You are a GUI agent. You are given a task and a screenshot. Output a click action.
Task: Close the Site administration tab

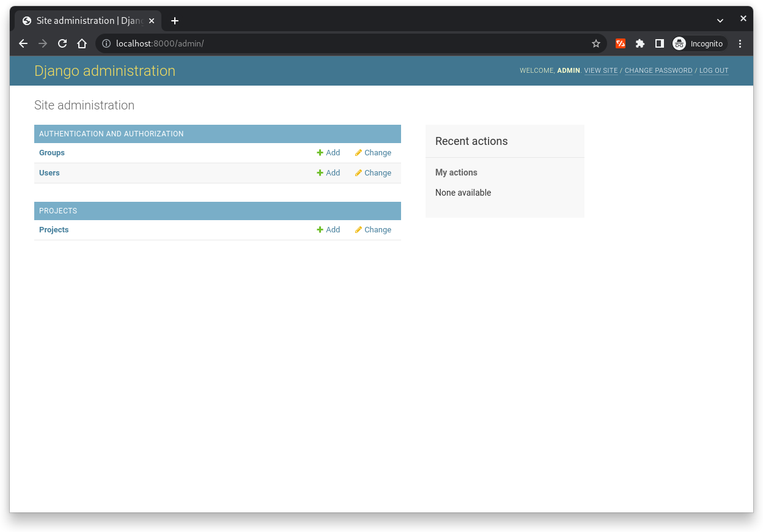(152, 21)
